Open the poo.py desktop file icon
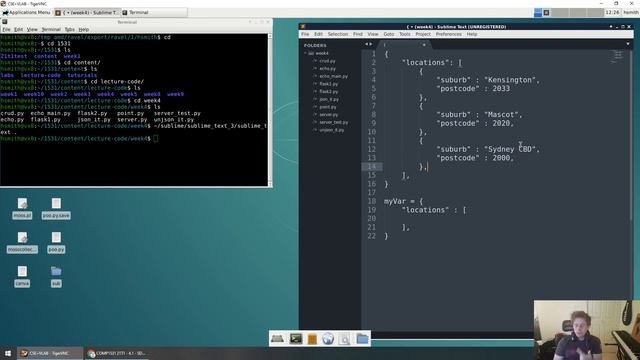 tap(56, 242)
